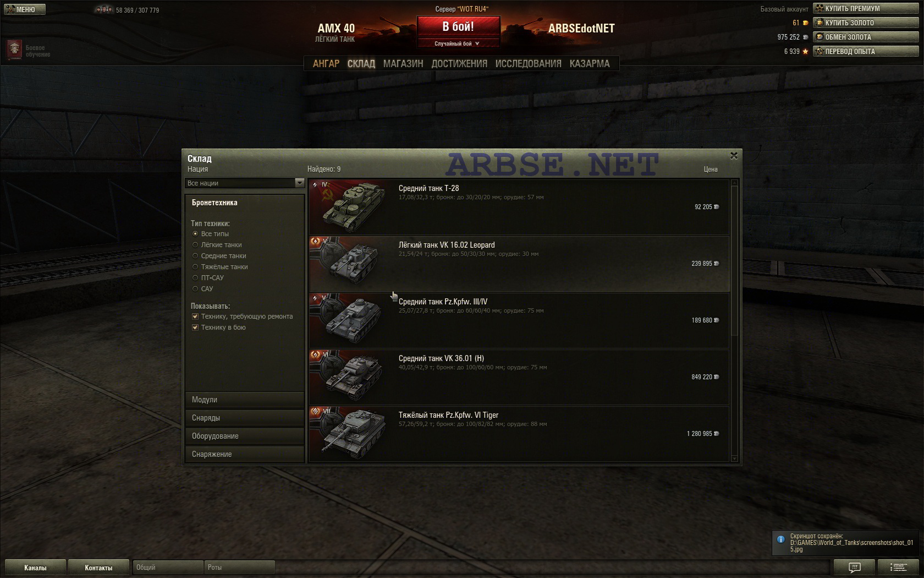
Task: Click the КУПИТЬ ПРЕМИУМ button
Action: click(x=866, y=8)
